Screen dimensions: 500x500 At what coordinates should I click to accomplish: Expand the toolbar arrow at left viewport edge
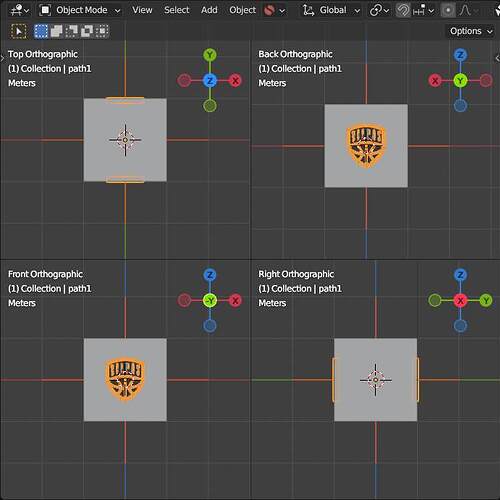point(2,58)
